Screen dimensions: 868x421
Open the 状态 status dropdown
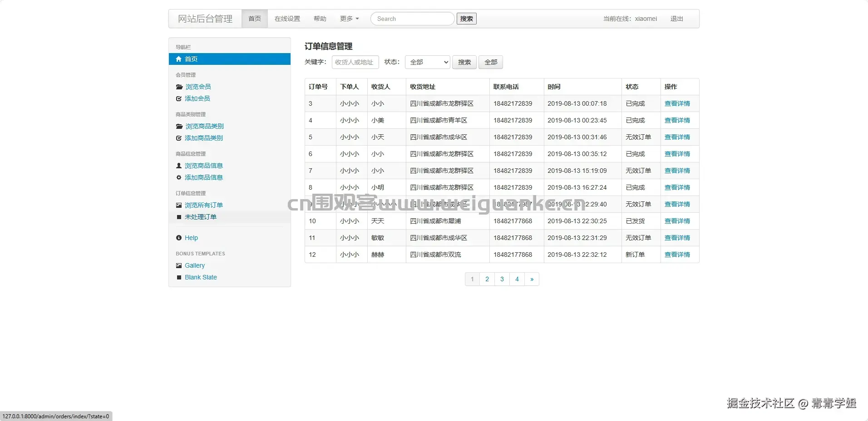pyautogui.click(x=428, y=62)
